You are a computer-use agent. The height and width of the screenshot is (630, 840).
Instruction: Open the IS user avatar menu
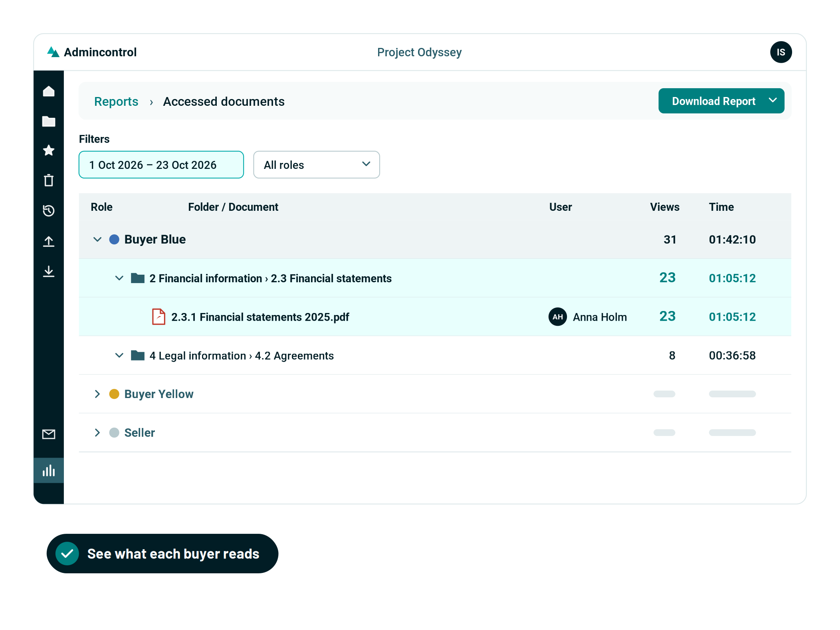point(781,52)
